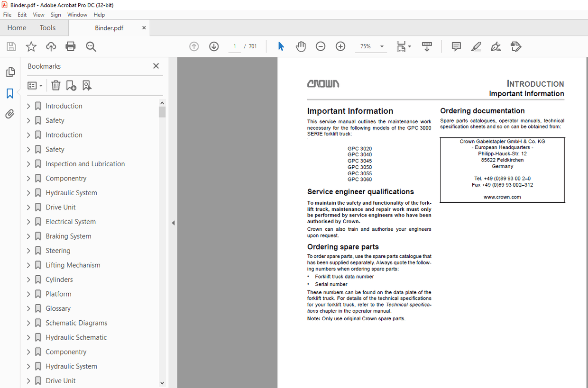Expand the Inspection and Lubrication bookmark
Viewport: 588px width, 388px height.
tap(28, 163)
